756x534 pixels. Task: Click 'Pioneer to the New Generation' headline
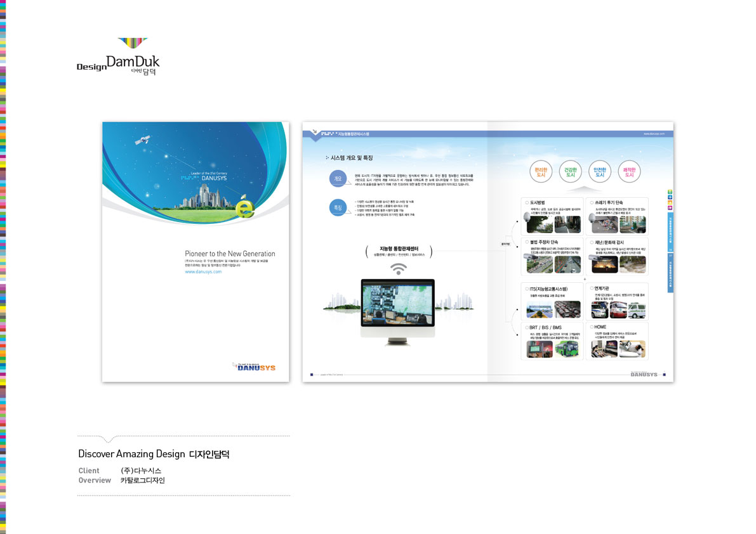point(230,254)
